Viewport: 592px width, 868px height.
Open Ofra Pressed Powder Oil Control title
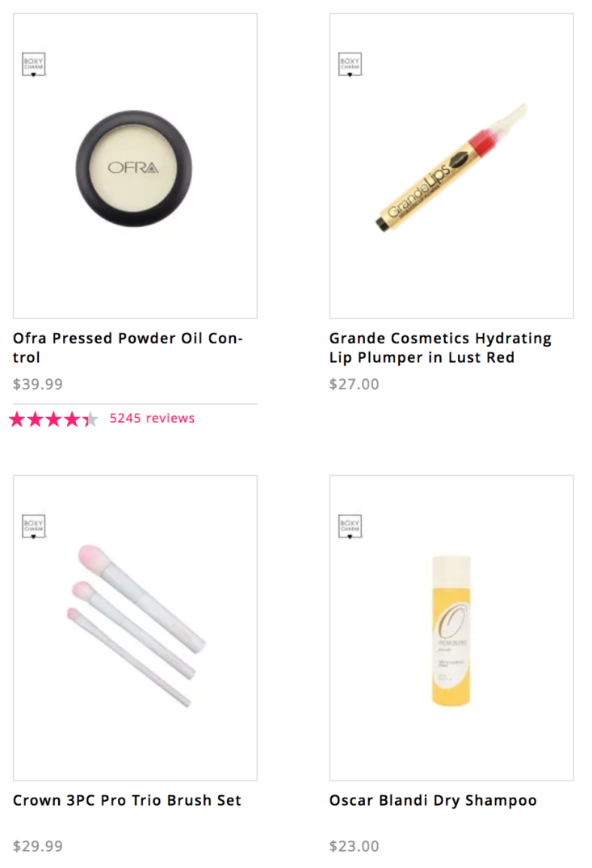[128, 348]
